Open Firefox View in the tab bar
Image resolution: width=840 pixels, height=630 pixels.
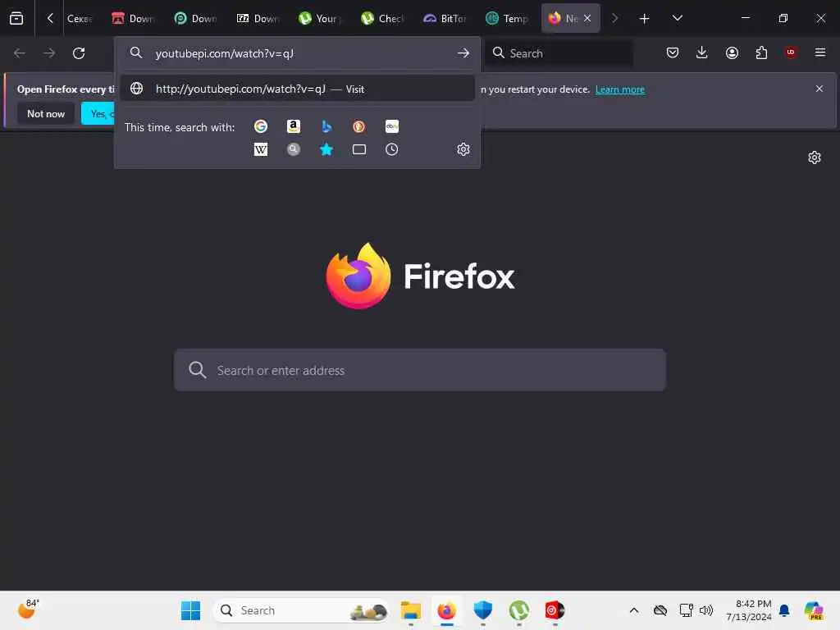(16, 18)
